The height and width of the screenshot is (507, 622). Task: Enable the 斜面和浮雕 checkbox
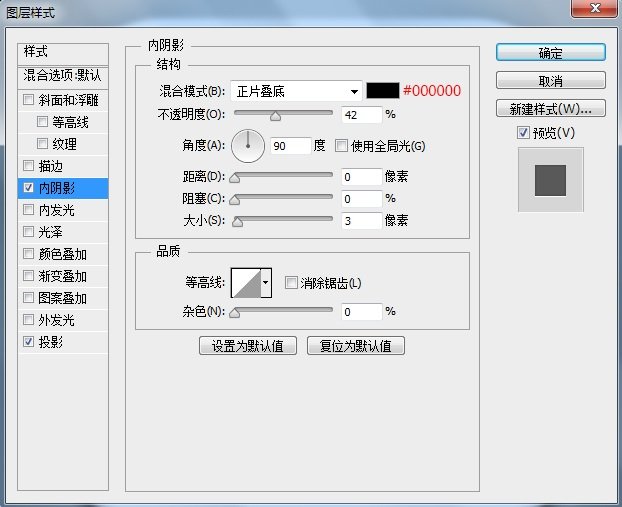click(x=29, y=100)
